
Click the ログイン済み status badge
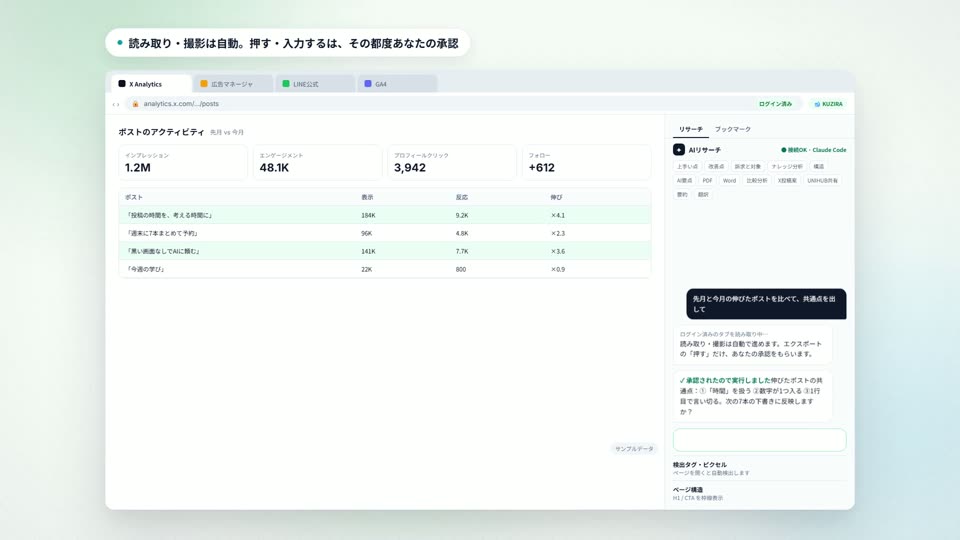click(775, 104)
